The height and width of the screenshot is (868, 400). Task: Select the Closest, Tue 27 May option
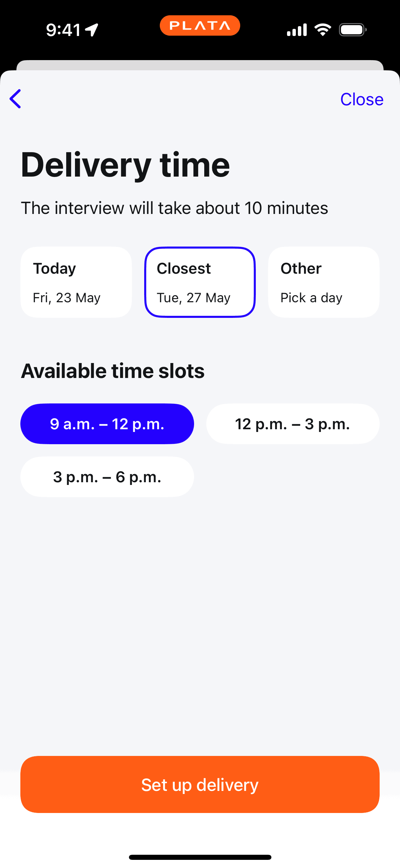pyautogui.click(x=200, y=282)
